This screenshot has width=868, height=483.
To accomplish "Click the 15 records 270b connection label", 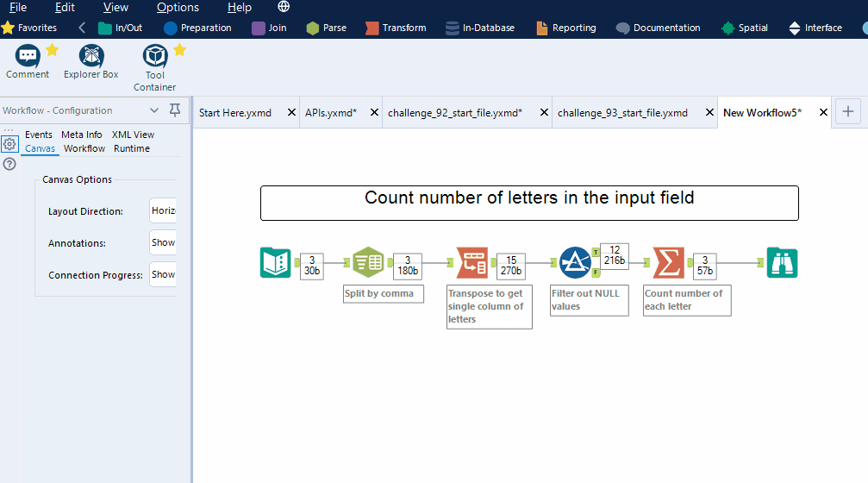I will pyautogui.click(x=511, y=266).
